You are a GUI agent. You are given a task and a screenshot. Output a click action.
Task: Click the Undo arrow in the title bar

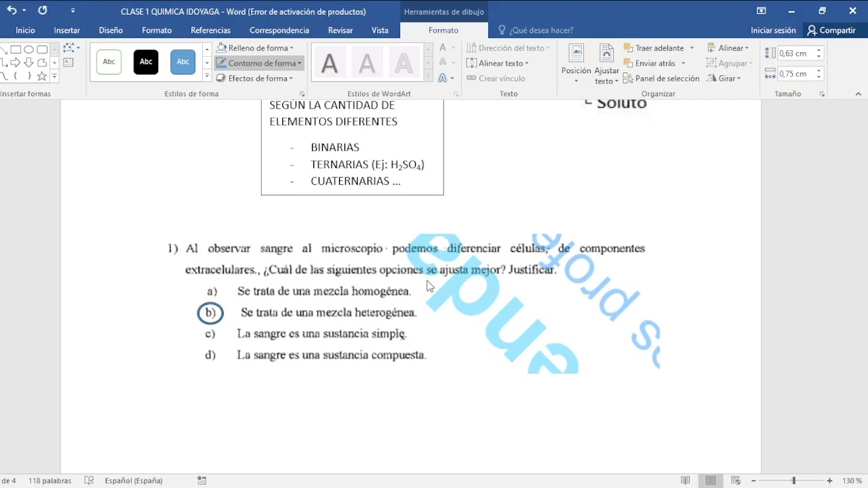pos(11,10)
